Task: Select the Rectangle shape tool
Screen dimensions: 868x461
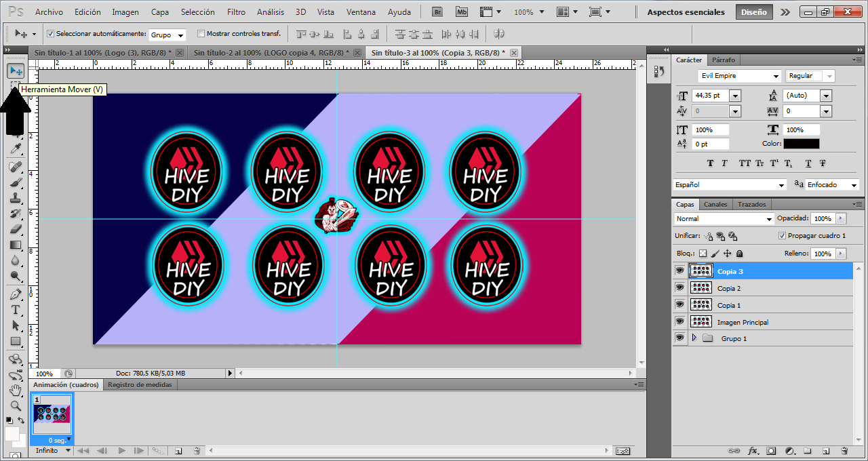Action: tap(16, 342)
